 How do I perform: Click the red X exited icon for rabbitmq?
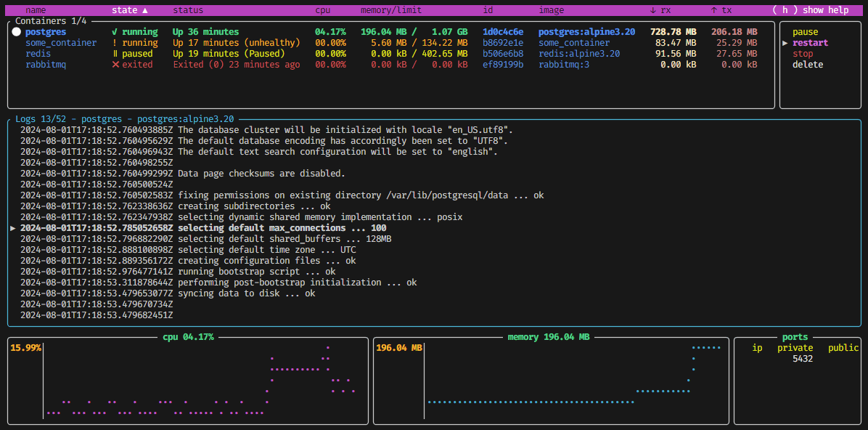tap(115, 64)
